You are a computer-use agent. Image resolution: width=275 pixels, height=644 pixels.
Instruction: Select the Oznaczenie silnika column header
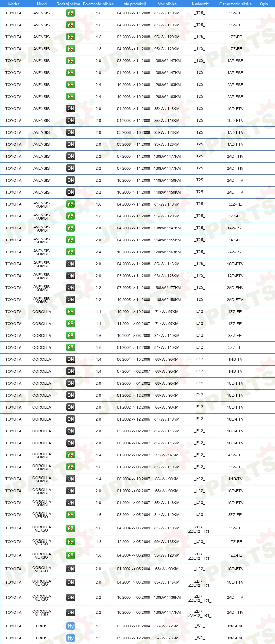pyautogui.click(x=236, y=4)
